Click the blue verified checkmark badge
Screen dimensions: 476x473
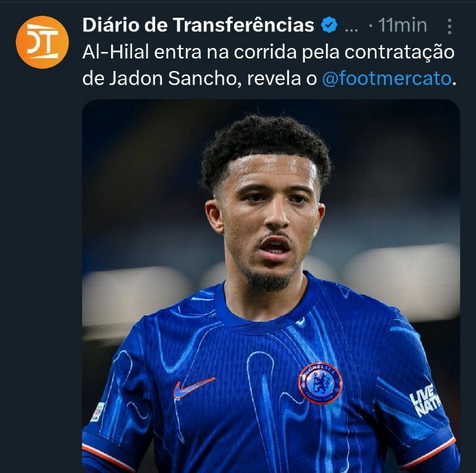click(329, 25)
